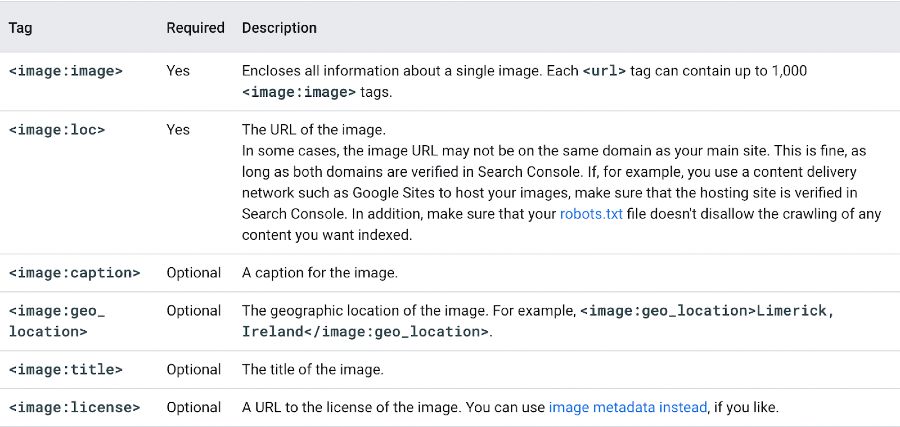This screenshot has width=900, height=427.
Task: Click 'The title of the image' description
Action: tap(312, 370)
